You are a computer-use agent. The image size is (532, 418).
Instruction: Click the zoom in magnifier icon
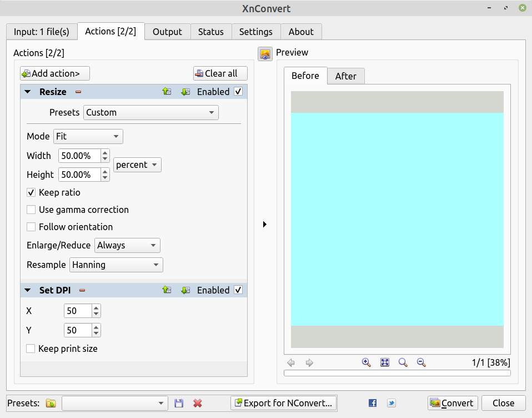(x=366, y=362)
